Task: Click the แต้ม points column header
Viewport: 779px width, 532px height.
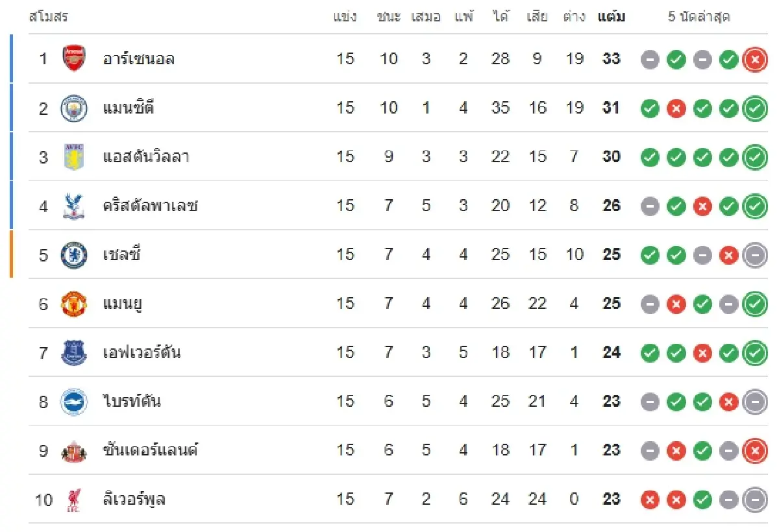Action: [x=611, y=17]
